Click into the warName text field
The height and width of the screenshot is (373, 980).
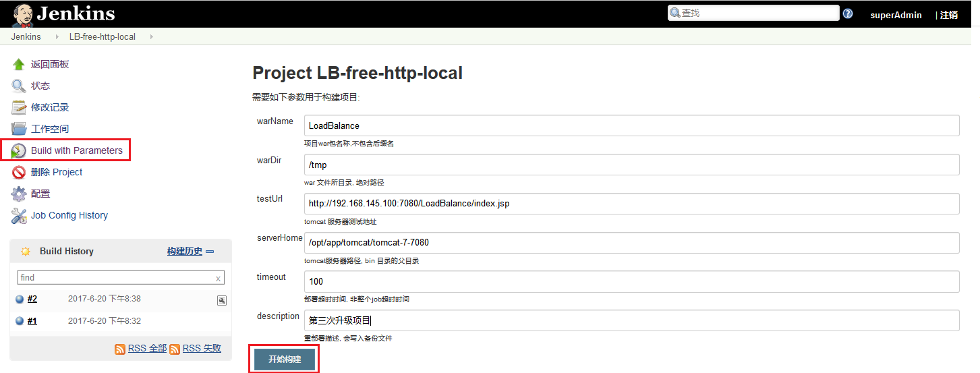coord(631,125)
